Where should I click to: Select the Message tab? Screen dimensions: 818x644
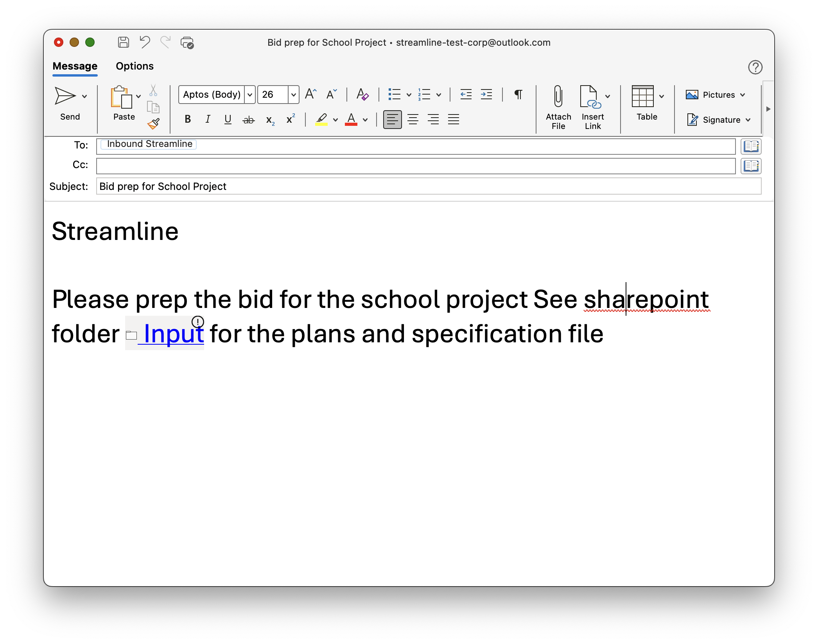(x=75, y=66)
